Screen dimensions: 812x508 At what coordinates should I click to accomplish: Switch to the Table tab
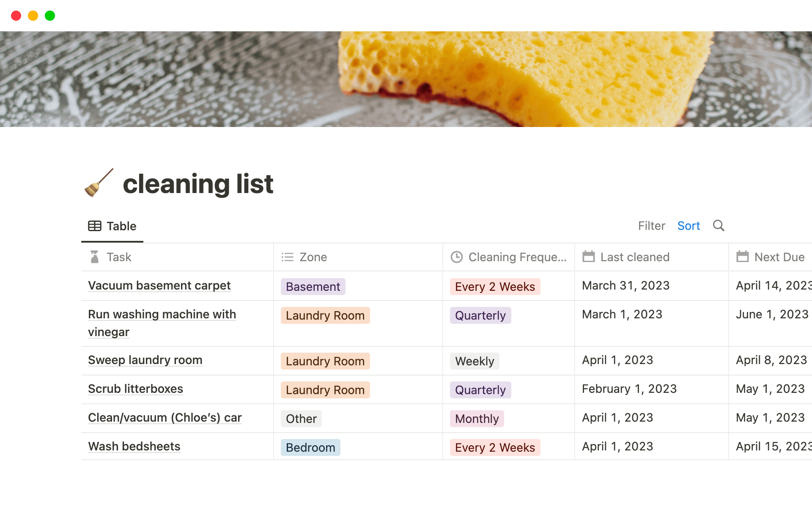tap(112, 226)
